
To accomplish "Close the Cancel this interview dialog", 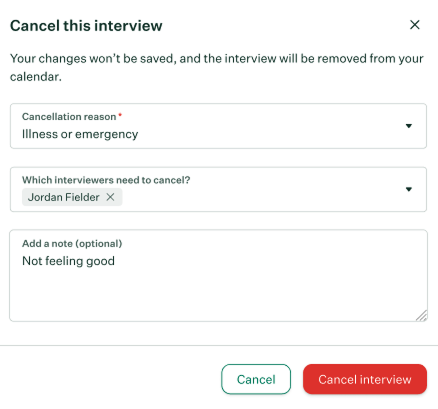I will point(414,25).
